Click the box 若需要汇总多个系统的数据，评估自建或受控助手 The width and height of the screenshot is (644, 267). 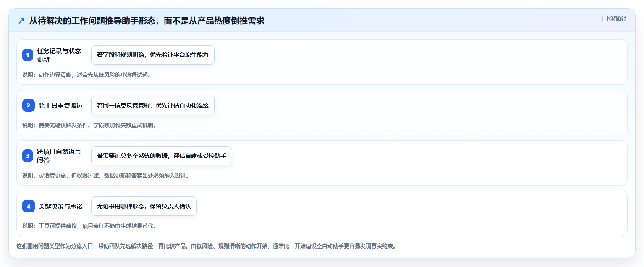tap(162, 156)
